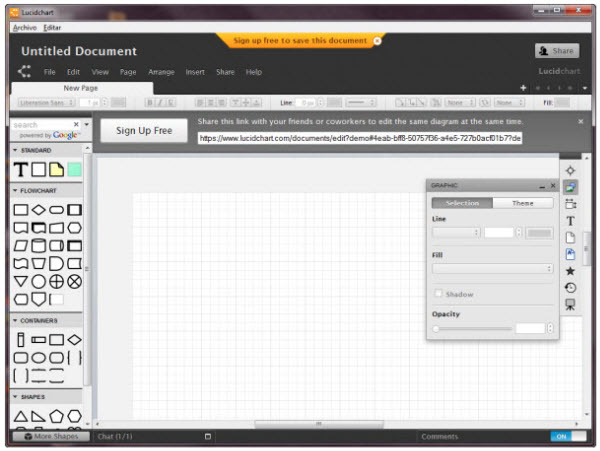This screenshot has width=600, height=451.
Task: Pick the yellow note shape
Action: pos(56,170)
